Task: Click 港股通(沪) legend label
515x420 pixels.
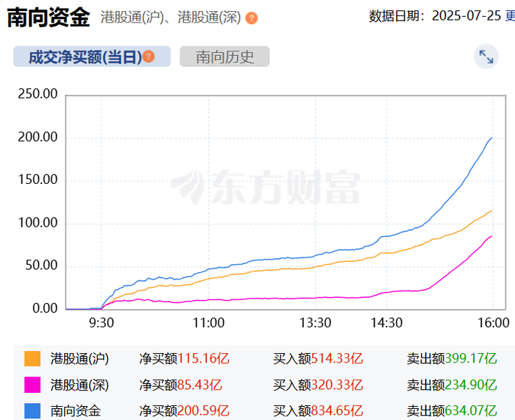Action: [79, 359]
